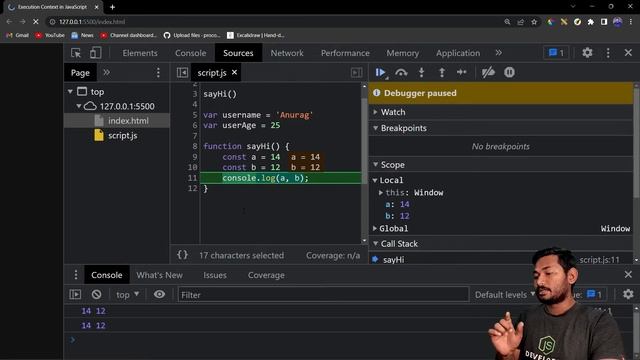This screenshot has height=360, width=640.
Task: Click line number 11 in the gutter
Action: click(192, 178)
